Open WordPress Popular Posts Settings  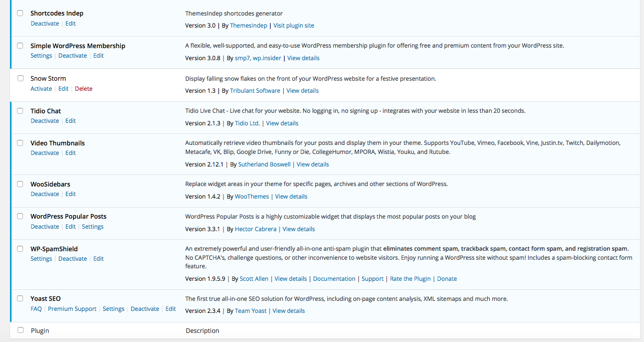click(93, 227)
